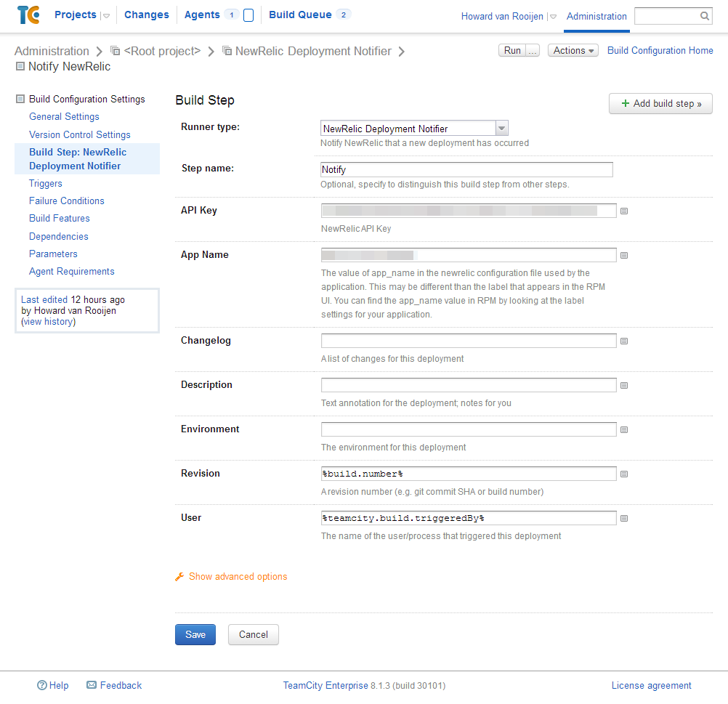
Task: Go to the Changes tab
Action: (147, 15)
